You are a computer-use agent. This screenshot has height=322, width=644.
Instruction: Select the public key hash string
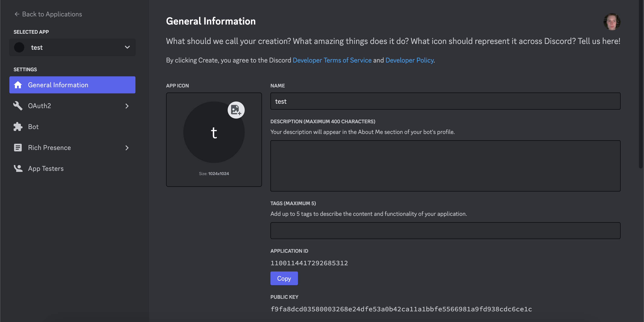pos(401,309)
